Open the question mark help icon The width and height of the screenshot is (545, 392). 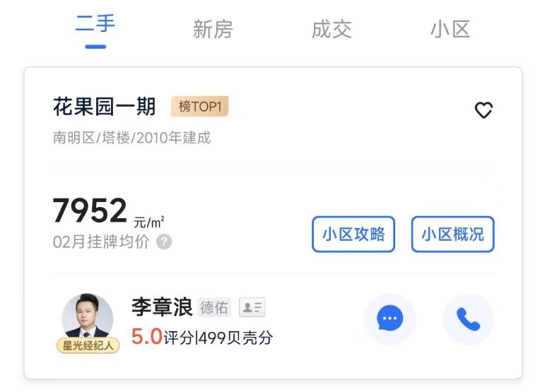164,242
